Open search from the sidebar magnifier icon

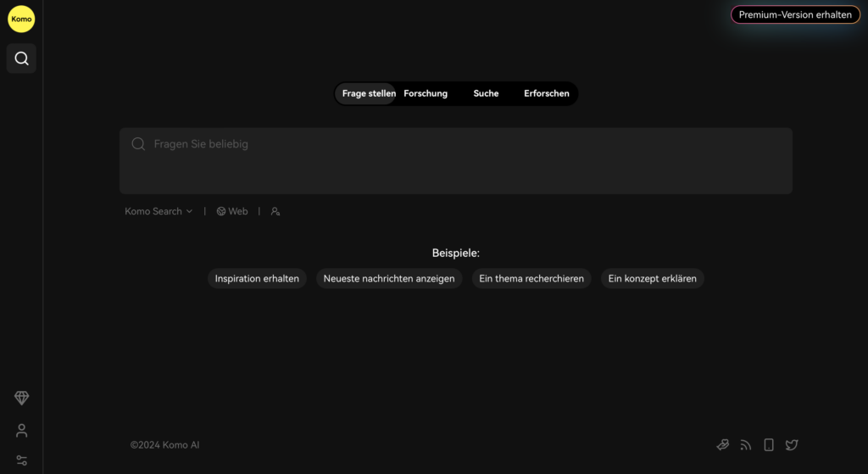[21, 59]
